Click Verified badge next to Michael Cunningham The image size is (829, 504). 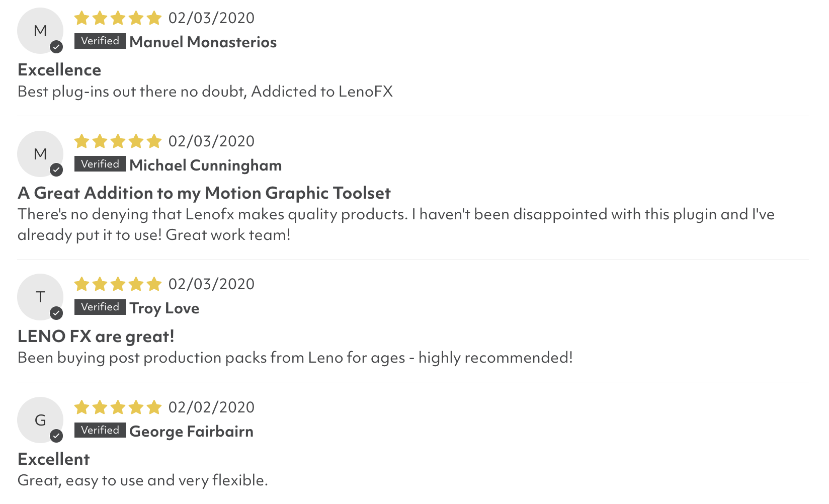click(x=100, y=164)
